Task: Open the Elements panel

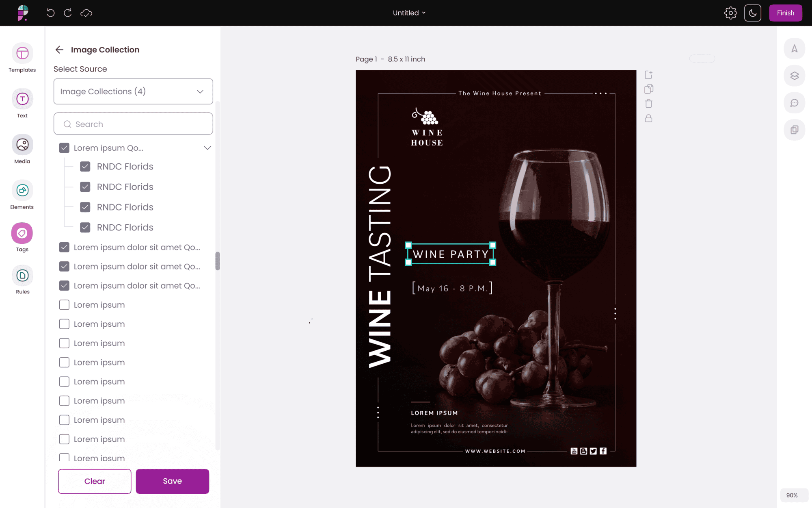Action: [x=22, y=195]
